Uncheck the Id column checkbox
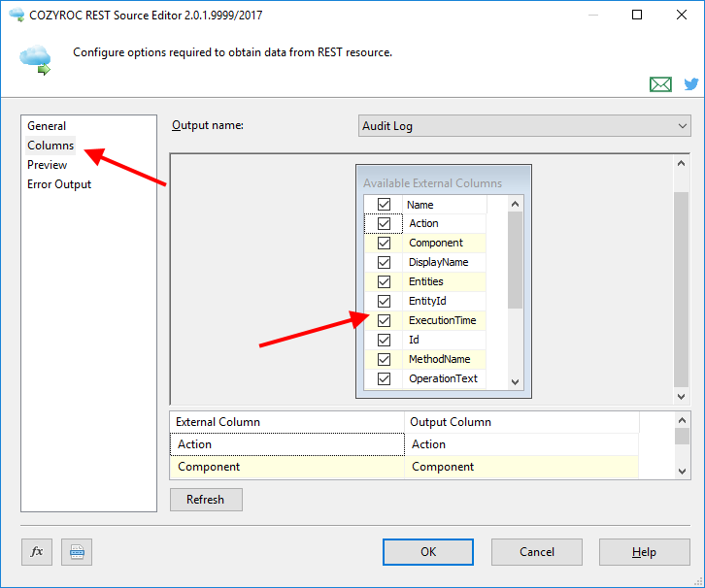The height and width of the screenshot is (588, 705). (384, 340)
